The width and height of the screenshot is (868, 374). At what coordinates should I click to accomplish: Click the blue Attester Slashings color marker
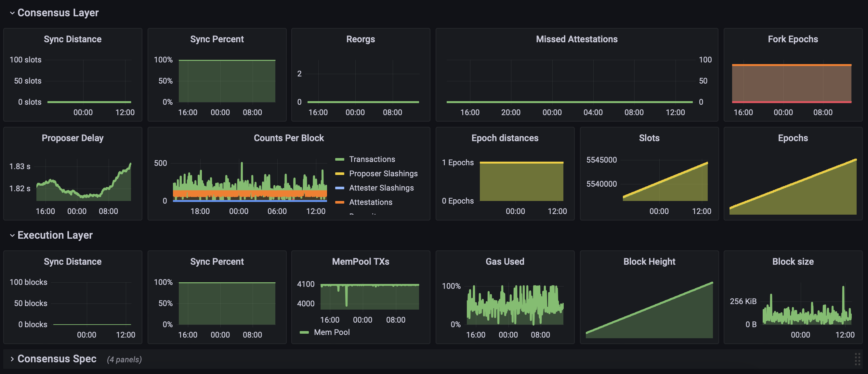click(x=340, y=188)
